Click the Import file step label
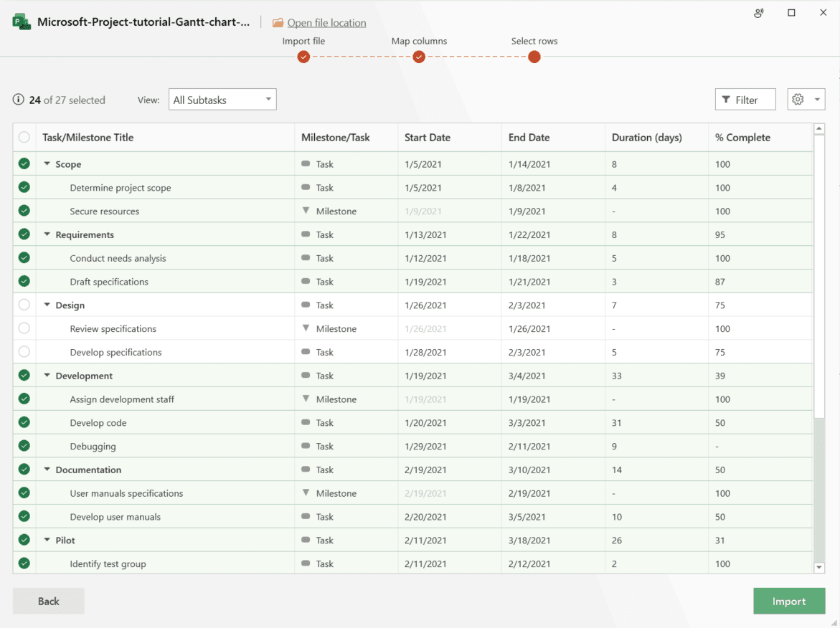840x628 pixels. coord(303,41)
